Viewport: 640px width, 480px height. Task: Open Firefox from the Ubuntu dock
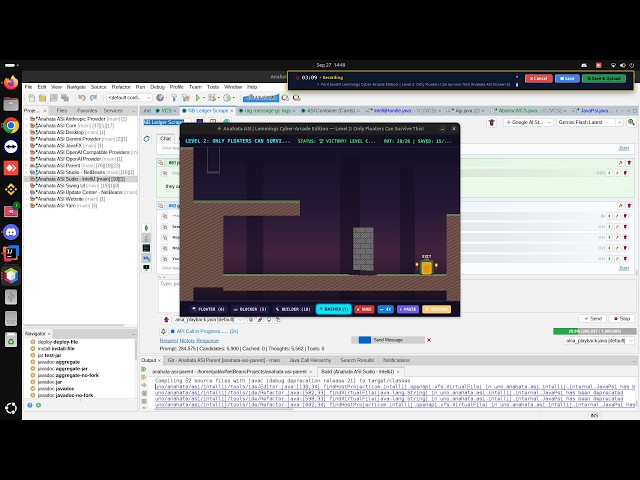11,83
